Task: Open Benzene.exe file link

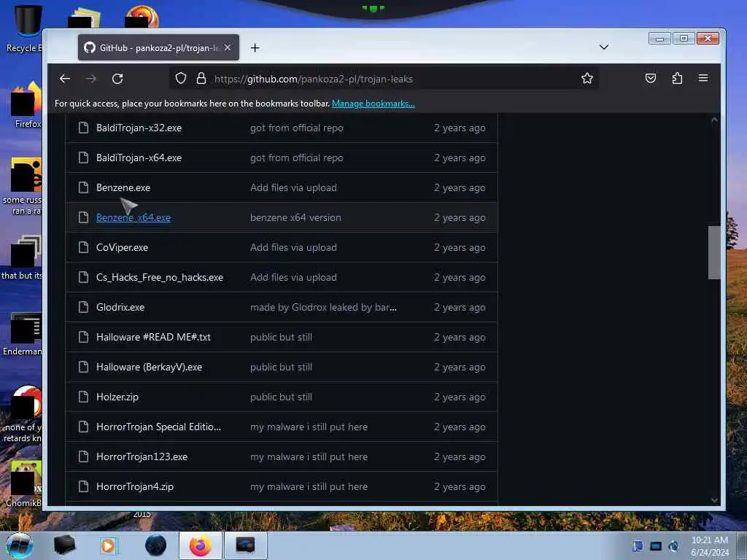Action: (x=123, y=187)
